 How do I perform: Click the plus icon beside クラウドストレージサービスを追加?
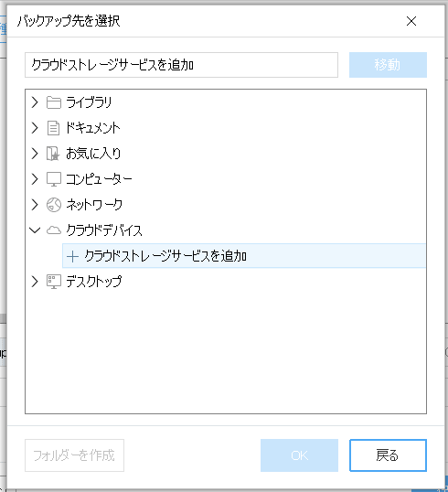pyautogui.click(x=72, y=256)
